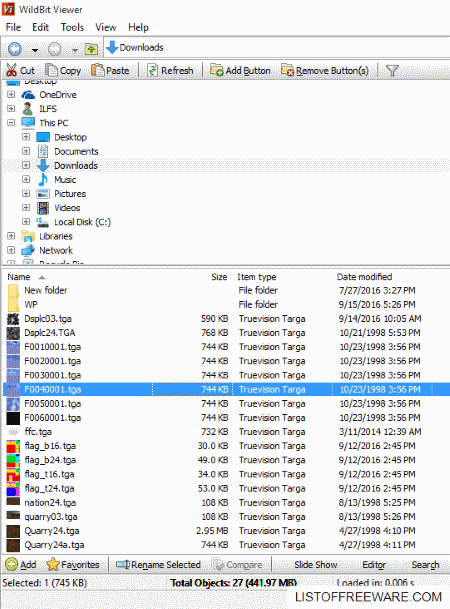450x609 pixels.
Task: Refresh the folder listing
Action: tap(170, 70)
